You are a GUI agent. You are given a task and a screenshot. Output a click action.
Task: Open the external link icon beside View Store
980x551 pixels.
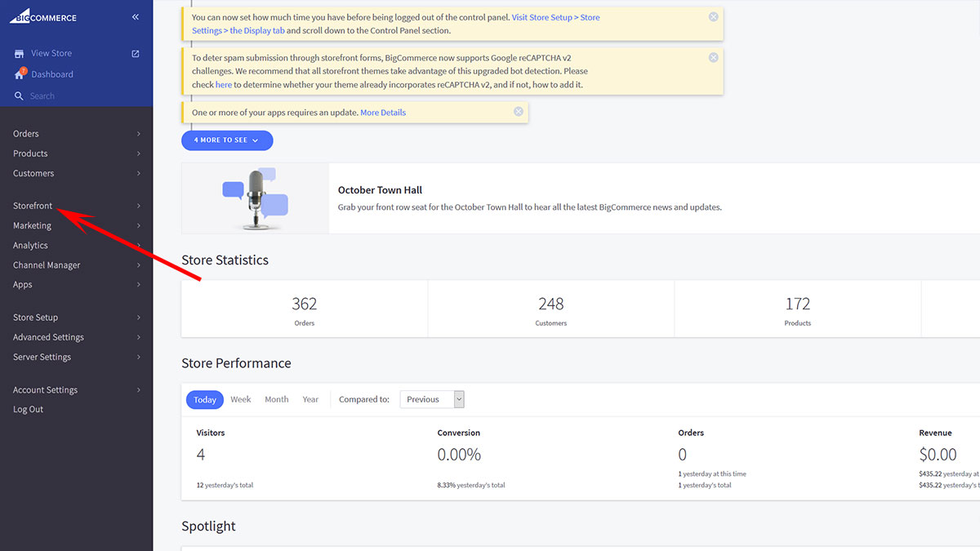[x=136, y=54]
